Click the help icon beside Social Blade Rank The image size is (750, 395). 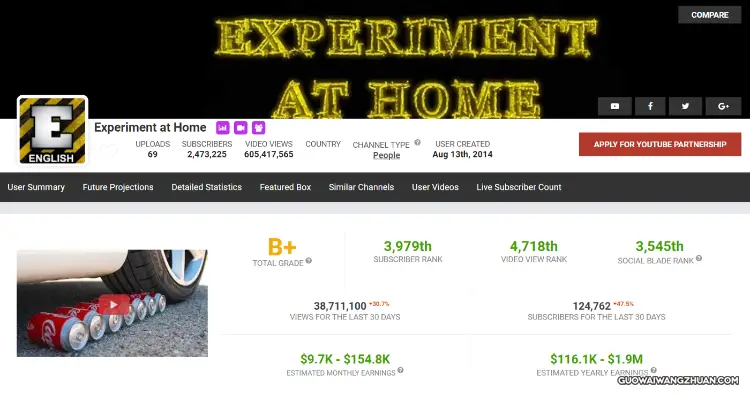pos(699,258)
